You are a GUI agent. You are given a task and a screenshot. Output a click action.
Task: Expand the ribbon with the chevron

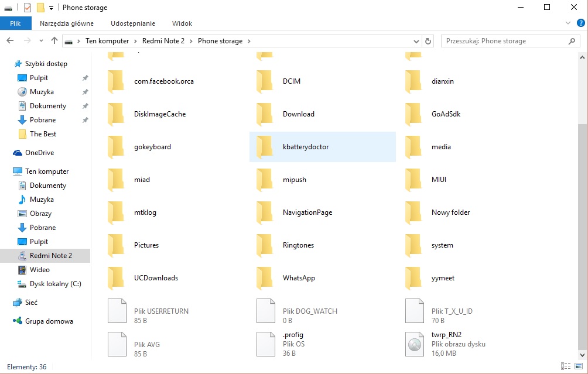[x=568, y=23]
